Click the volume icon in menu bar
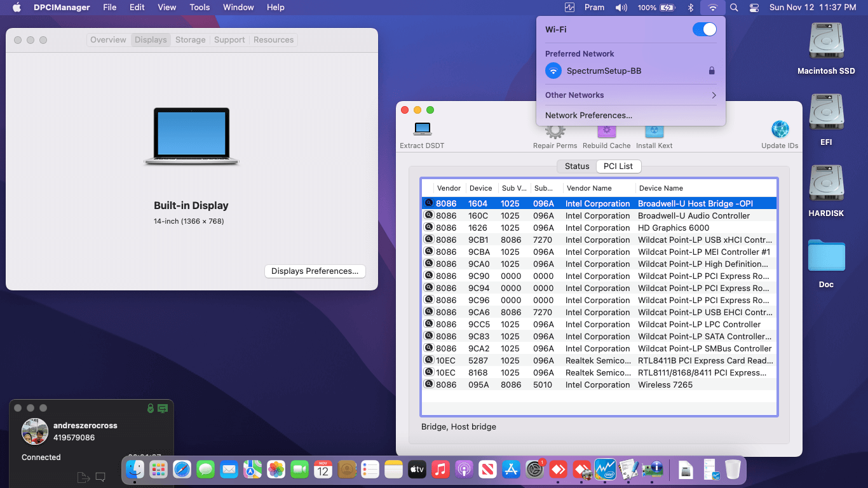 click(x=621, y=8)
